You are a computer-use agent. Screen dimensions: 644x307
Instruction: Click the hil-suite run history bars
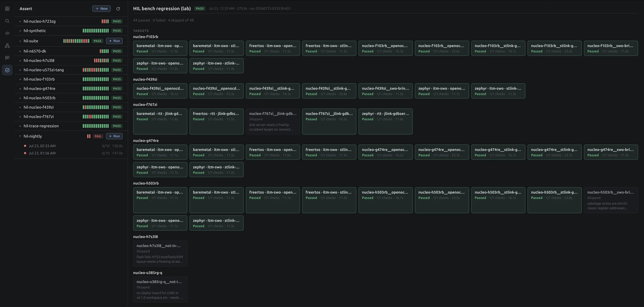click(76, 41)
